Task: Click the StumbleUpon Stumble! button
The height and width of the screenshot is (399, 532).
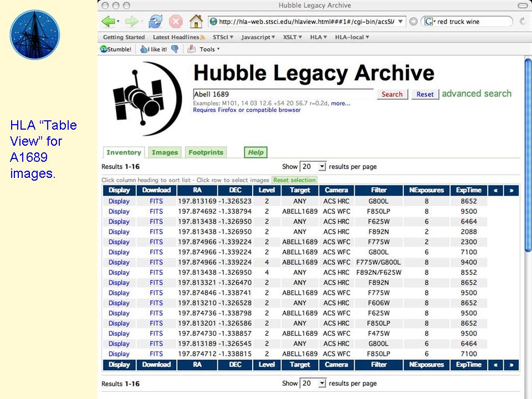Action: (116, 49)
